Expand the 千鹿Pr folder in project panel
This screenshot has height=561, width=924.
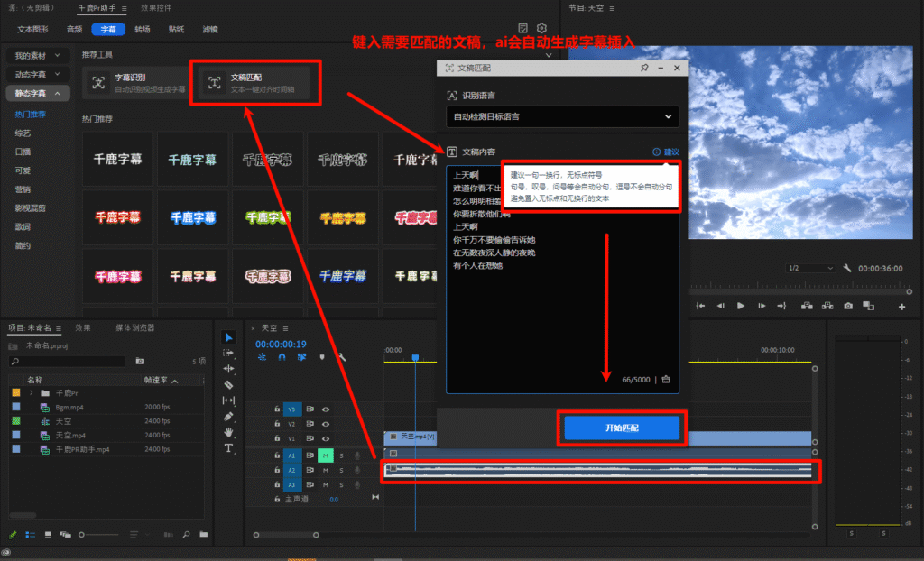click(32, 393)
